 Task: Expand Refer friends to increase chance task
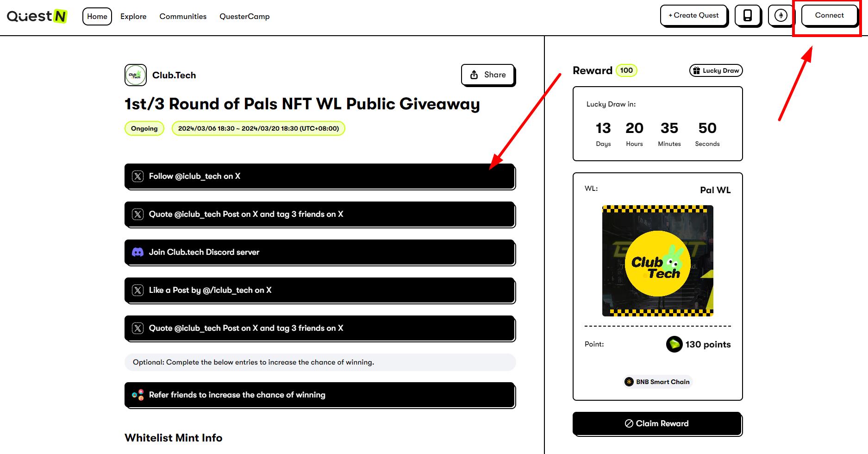tap(320, 395)
